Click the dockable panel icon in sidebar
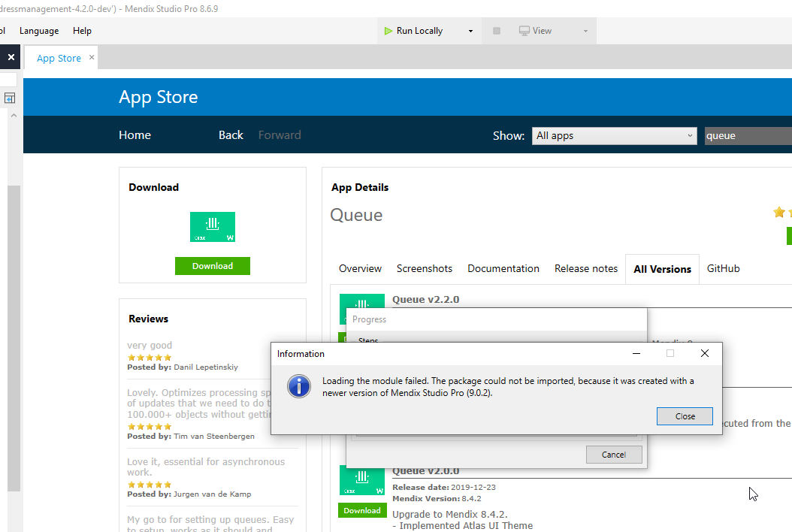 [10, 98]
